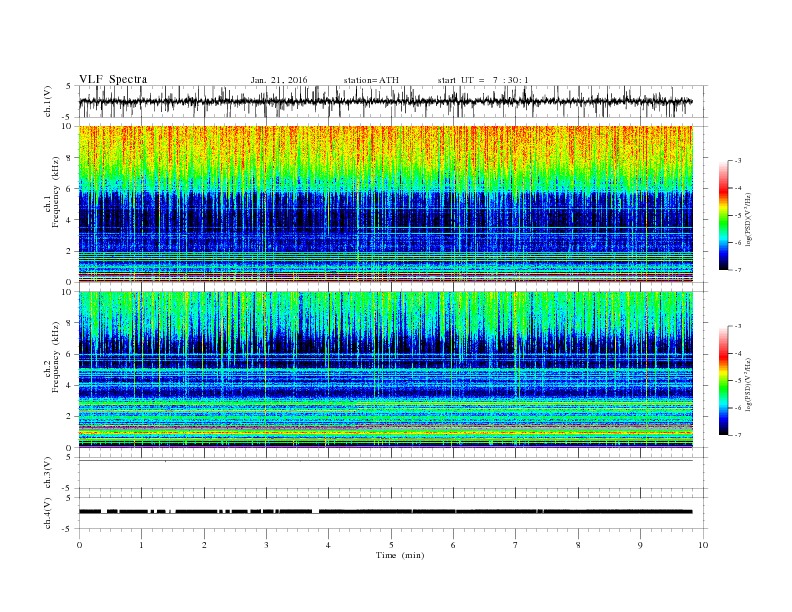
Task: Click the time axis tick label "7"
Action: click(x=516, y=545)
